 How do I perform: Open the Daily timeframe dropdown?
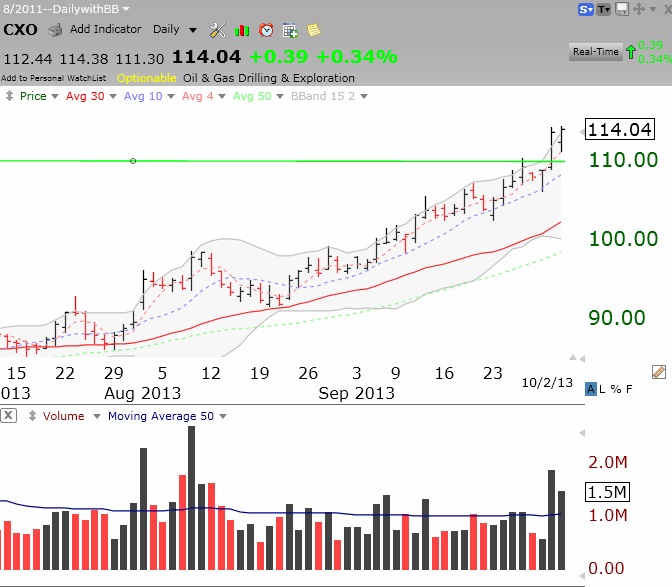point(193,30)
